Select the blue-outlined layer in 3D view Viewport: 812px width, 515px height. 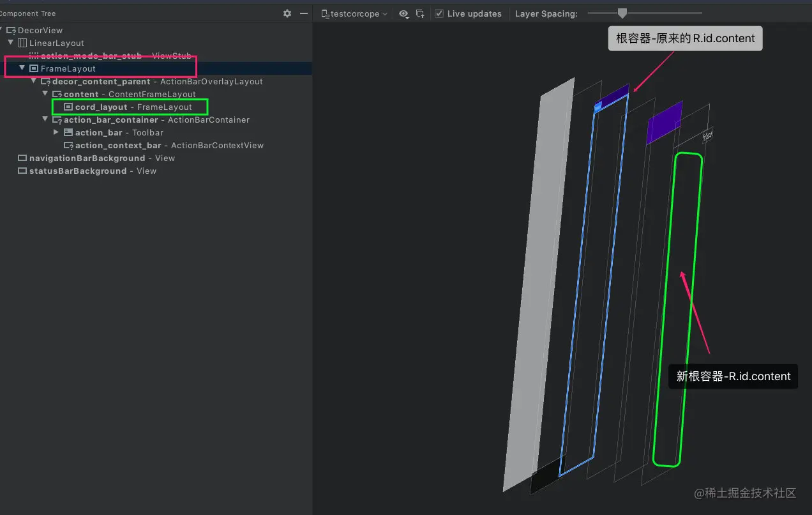pos(594,286)
